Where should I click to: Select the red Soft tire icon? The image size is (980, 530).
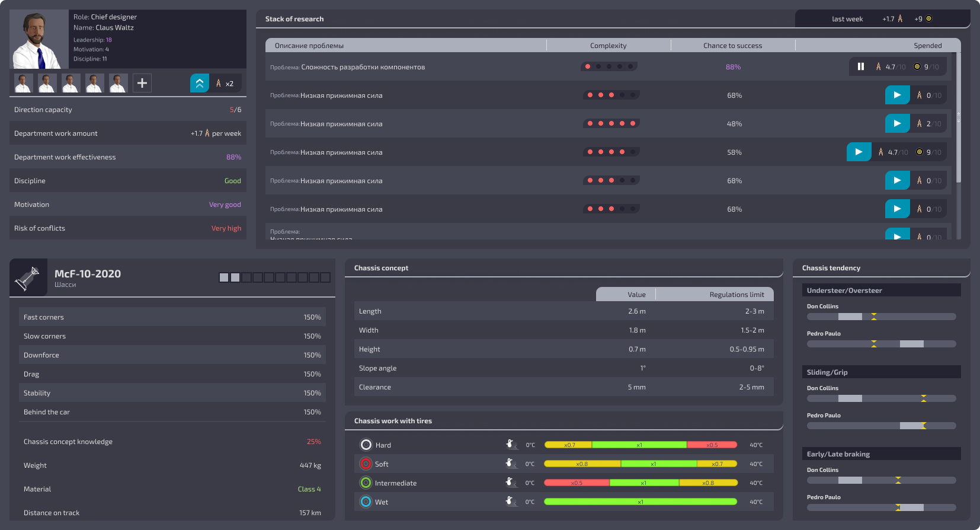366,464
